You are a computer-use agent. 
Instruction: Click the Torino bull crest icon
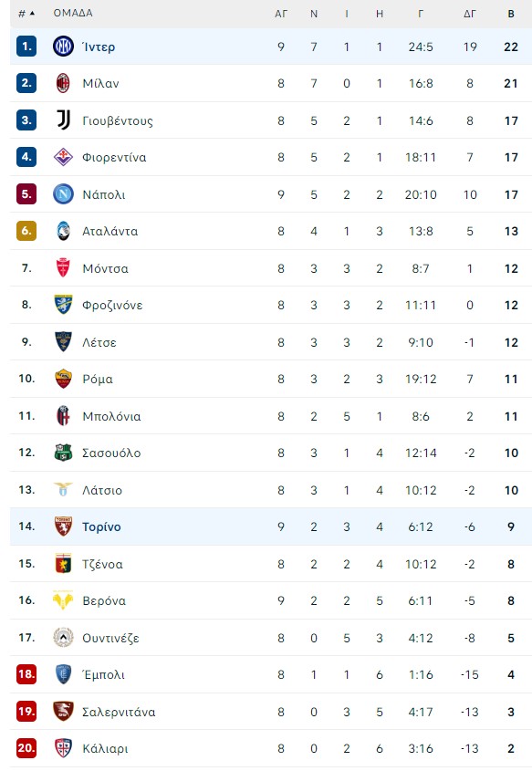(x=63, y=526)
